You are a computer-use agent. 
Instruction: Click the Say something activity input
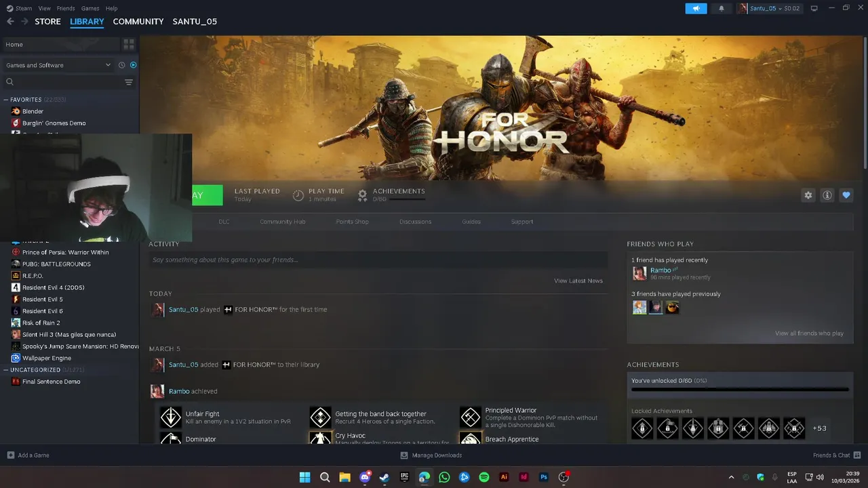[378, 260]
